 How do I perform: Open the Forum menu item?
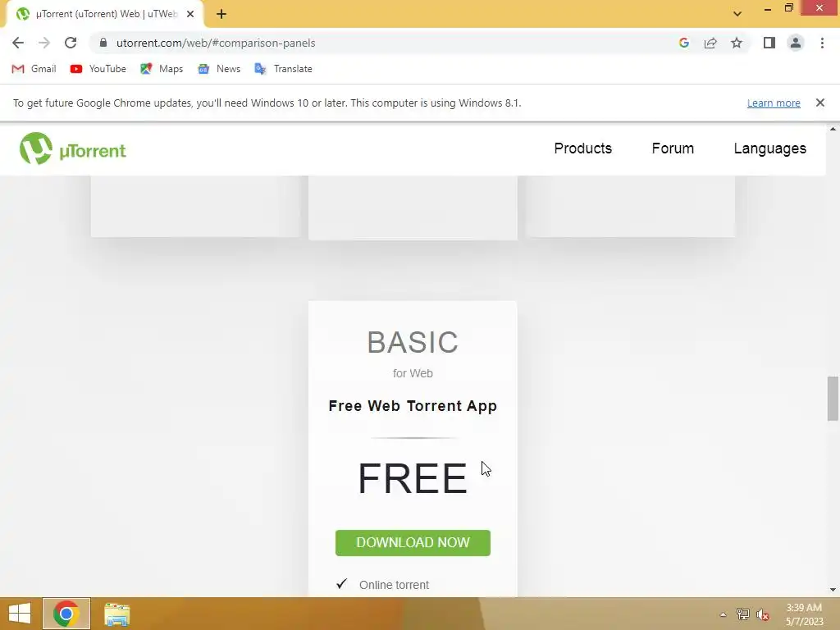coord(673,148)
